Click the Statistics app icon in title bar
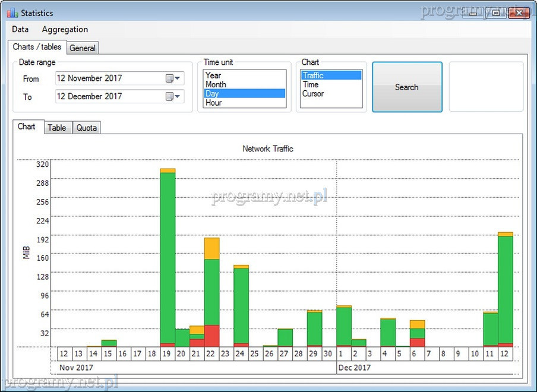537x392 pixels. pyautogui.click(x=12, y=13)
